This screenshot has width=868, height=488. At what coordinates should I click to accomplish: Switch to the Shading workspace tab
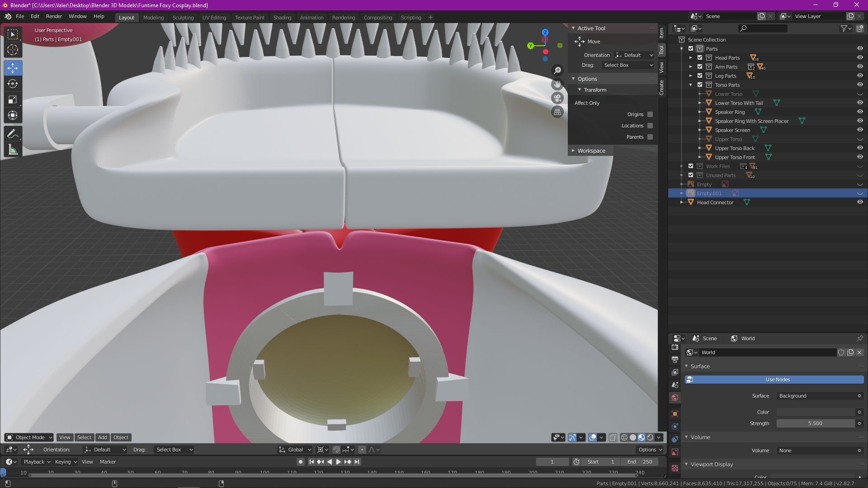pyautogui.click(x=282, y=18)
